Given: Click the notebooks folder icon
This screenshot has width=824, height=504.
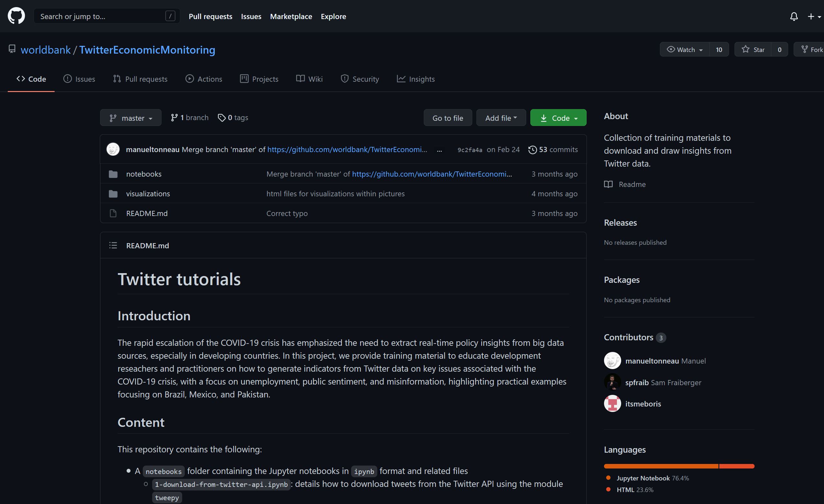Looking at the screenshot, I should [113, 174].
